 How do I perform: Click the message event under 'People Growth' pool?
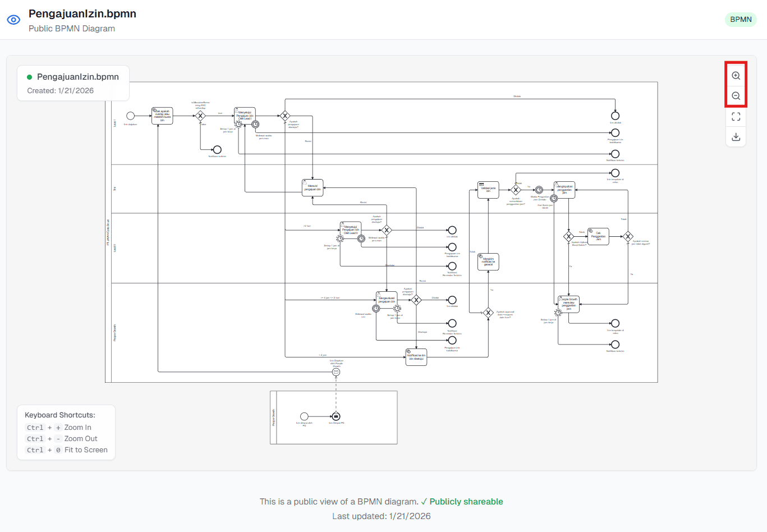pyautogui.click(x=335, y=416)
